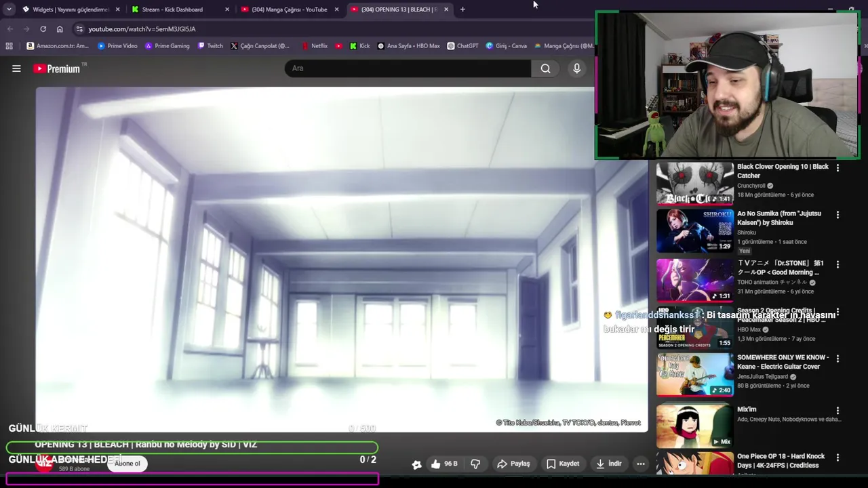This screenshot has width=868, height=488.
Task: Open YouTube icon bookmark after Netflix
Action: tap(339, 46)
